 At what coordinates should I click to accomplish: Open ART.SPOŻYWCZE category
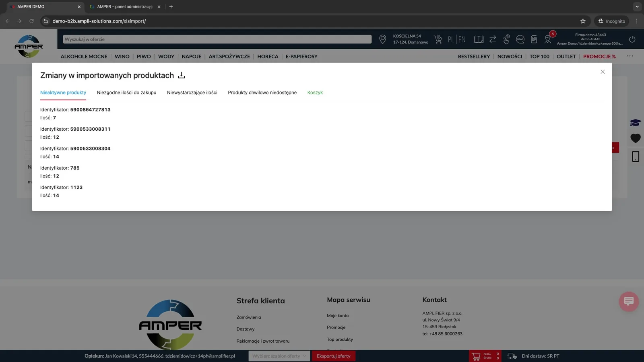229,56
